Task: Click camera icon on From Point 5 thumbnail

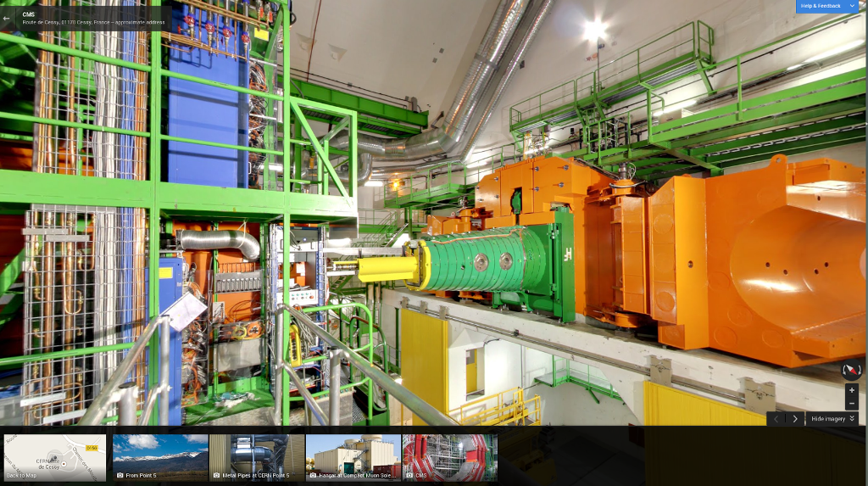Action: pyautogui.click(x=120, y=476)
